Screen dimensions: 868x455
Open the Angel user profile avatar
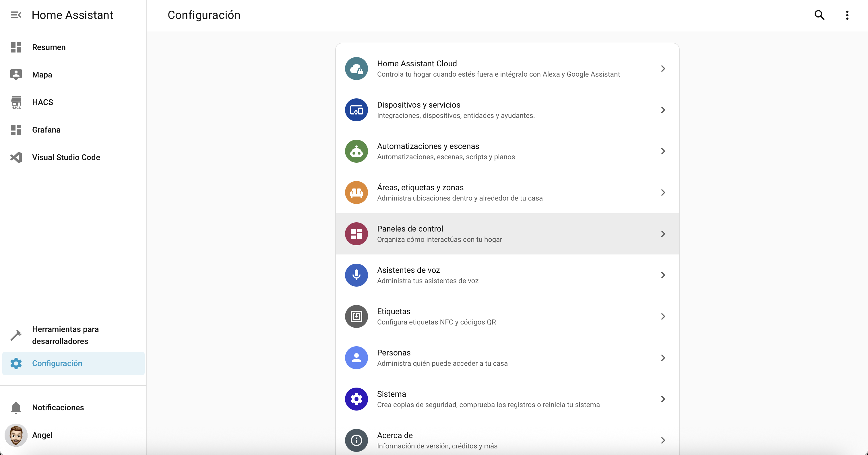(16, 435)
